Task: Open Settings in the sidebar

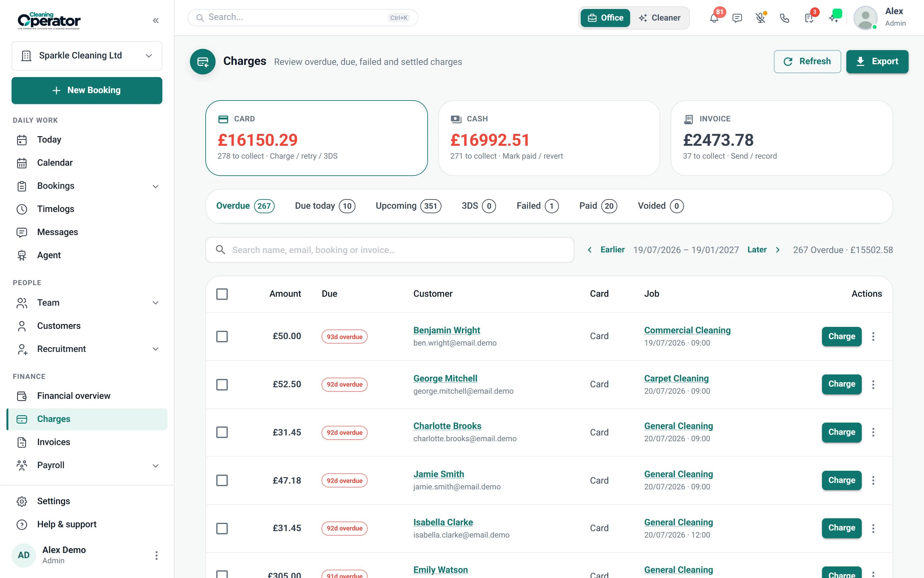Action: click(87, 501)
